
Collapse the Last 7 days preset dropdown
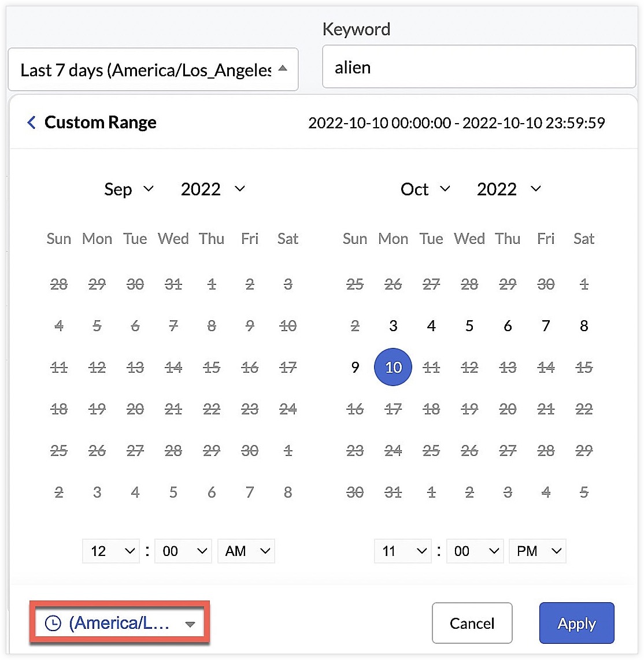click(x=153, y=69)
